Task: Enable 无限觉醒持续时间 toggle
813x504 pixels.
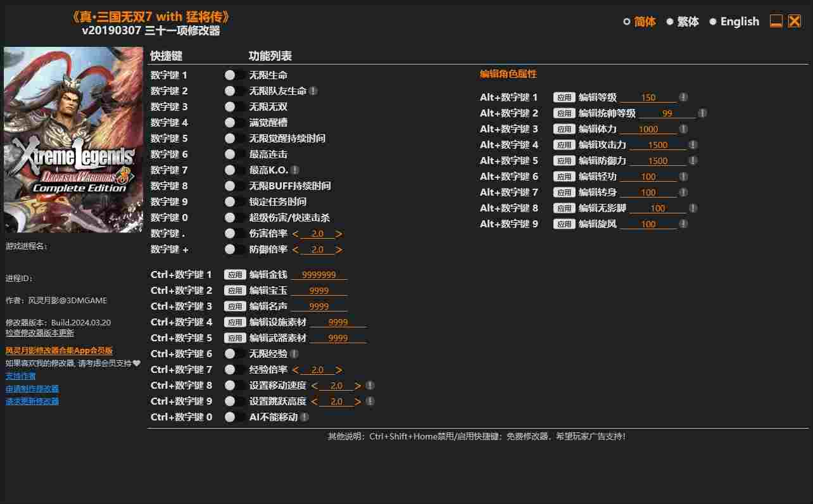Action: (235, 139)
